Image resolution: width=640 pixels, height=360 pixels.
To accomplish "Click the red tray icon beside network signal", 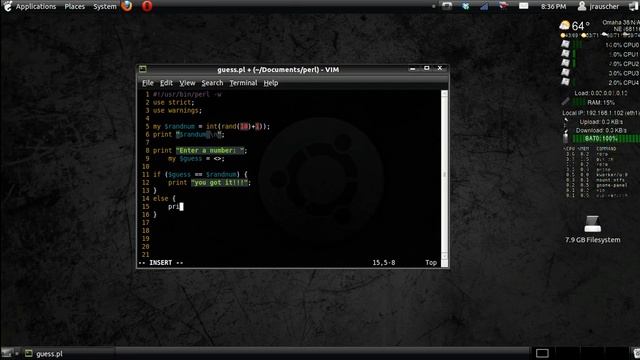I will [x=504, y=6].
